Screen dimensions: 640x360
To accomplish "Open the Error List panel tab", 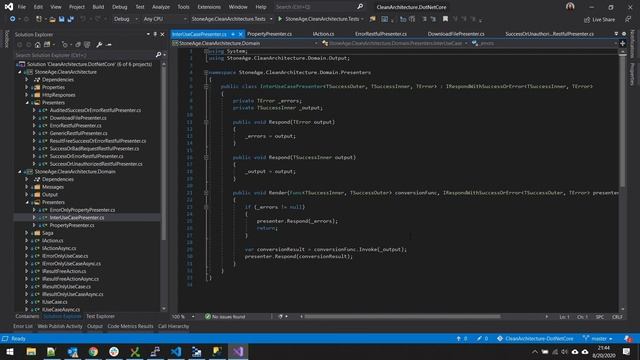I will point(22,326).
